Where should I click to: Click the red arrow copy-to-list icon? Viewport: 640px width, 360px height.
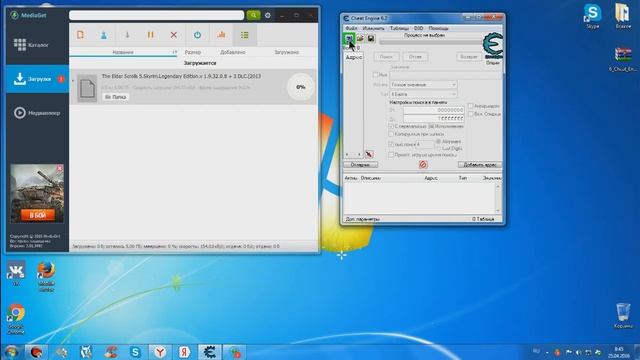pyautogui.click(x=369, y=154)
